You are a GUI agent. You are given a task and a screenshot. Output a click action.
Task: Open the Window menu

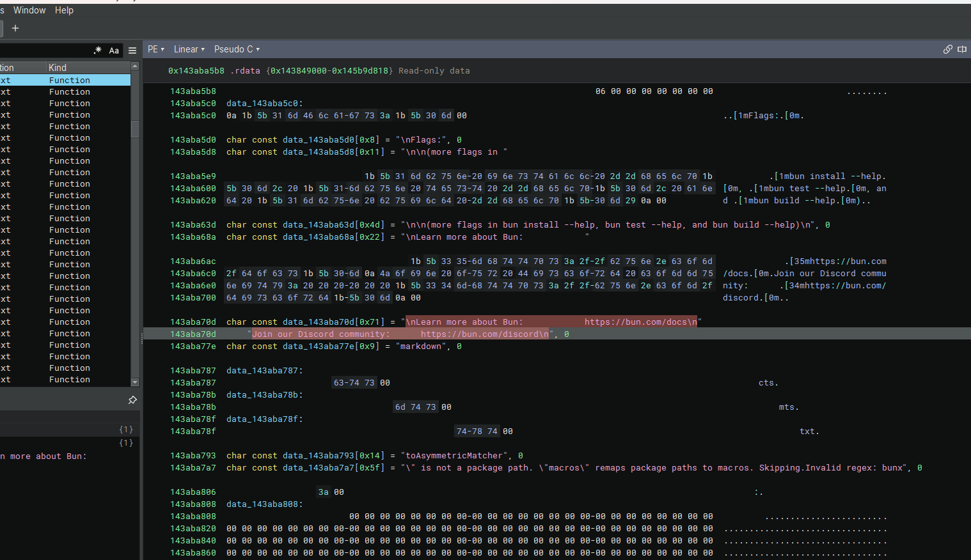point(29,10)
